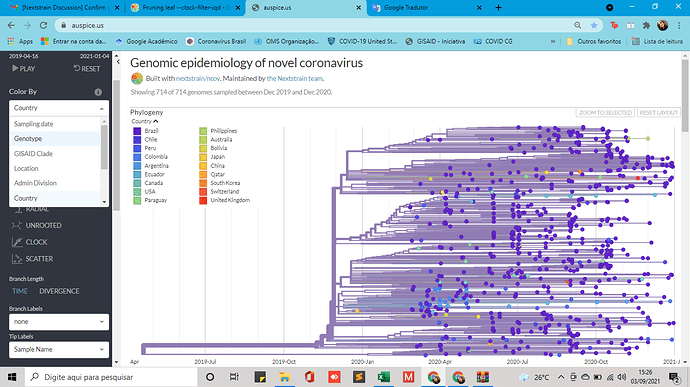Open Chrome three-dot menu
Image resolution: width=690 pixels, height=387 pixels.
(x=679, y=26)
